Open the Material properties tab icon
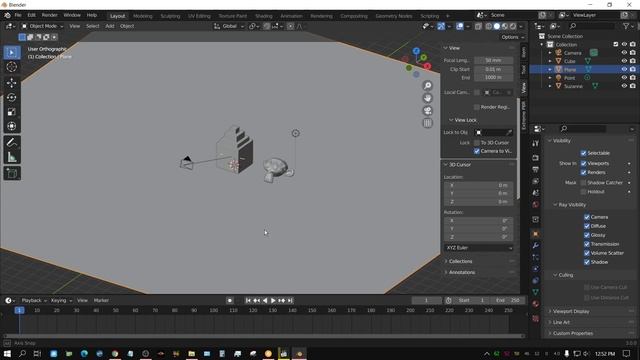The width and height of the screenshot is (640, 360). (536, 304)
